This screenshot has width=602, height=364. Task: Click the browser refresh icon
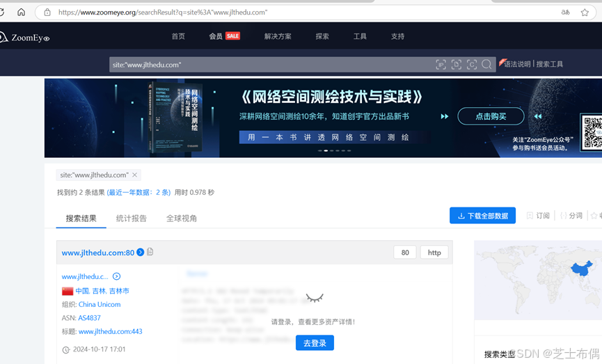[1, 13]
